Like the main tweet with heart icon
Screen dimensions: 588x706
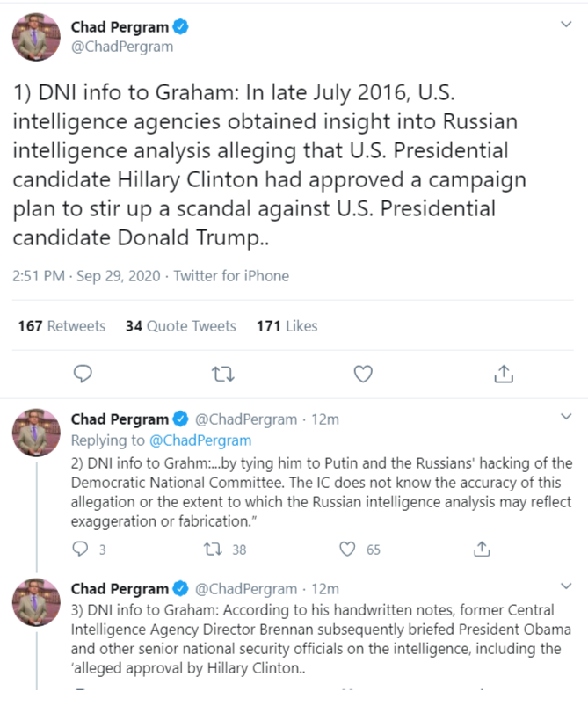pyautogui.click(x=363, y=374)
